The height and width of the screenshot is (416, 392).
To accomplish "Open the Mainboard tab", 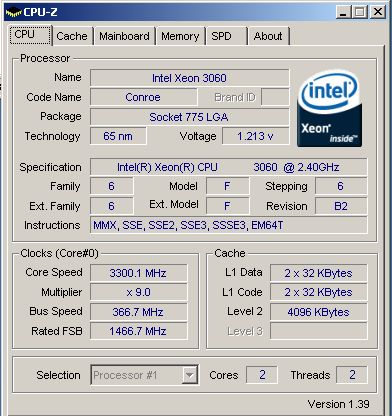I will point(124,36).
